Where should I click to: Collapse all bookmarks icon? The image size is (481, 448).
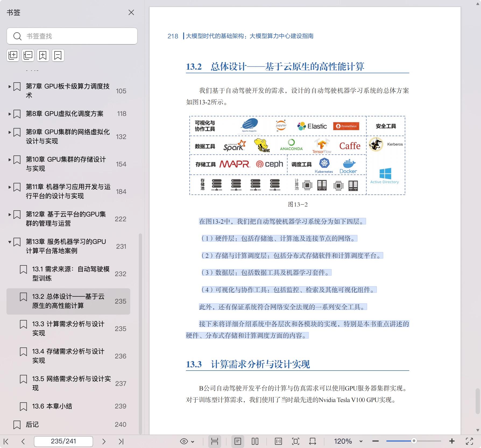[28, 55]
